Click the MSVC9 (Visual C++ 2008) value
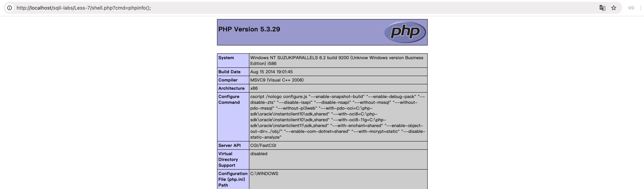Screen dimensions: 644x189 click(277, 80)
